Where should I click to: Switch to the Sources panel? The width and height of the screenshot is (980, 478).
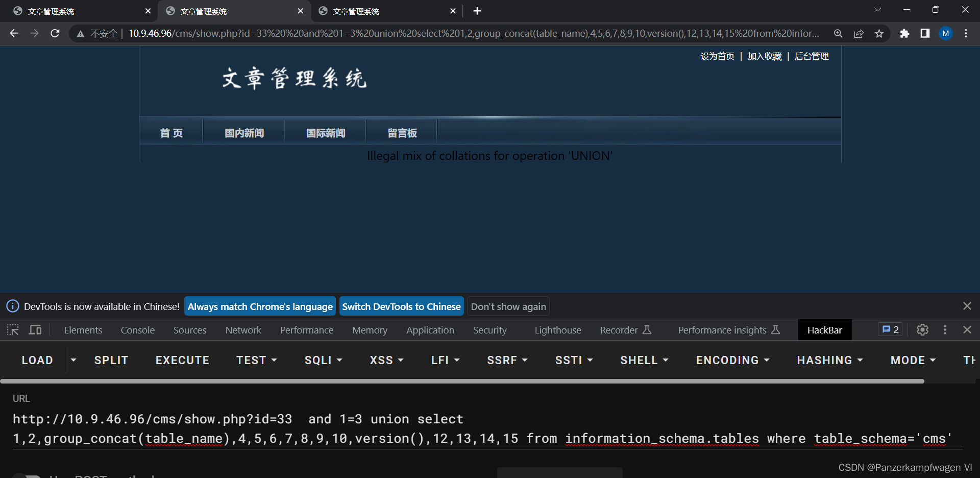tap(190, 330)
